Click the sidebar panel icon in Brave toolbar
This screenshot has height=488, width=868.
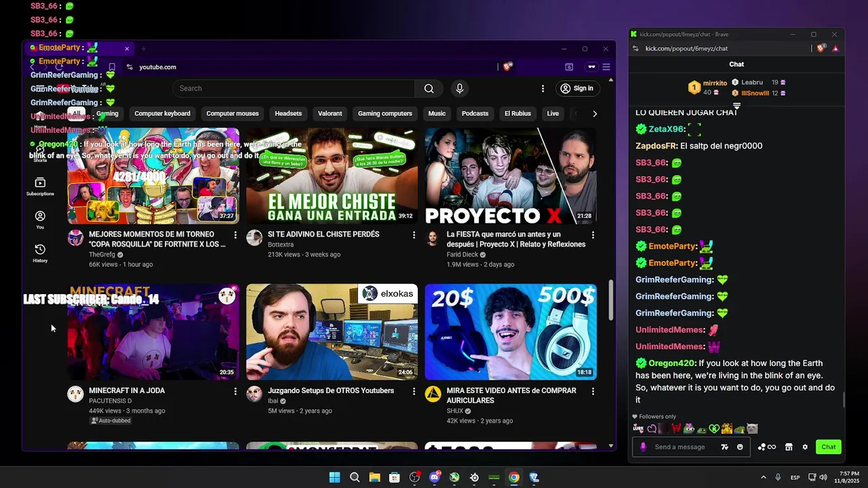coord(569,66)
